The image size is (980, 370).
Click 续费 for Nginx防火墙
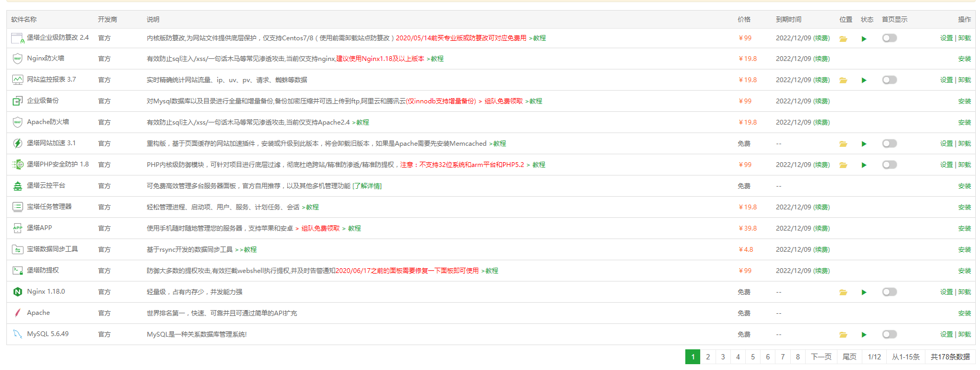pos(822,59)
